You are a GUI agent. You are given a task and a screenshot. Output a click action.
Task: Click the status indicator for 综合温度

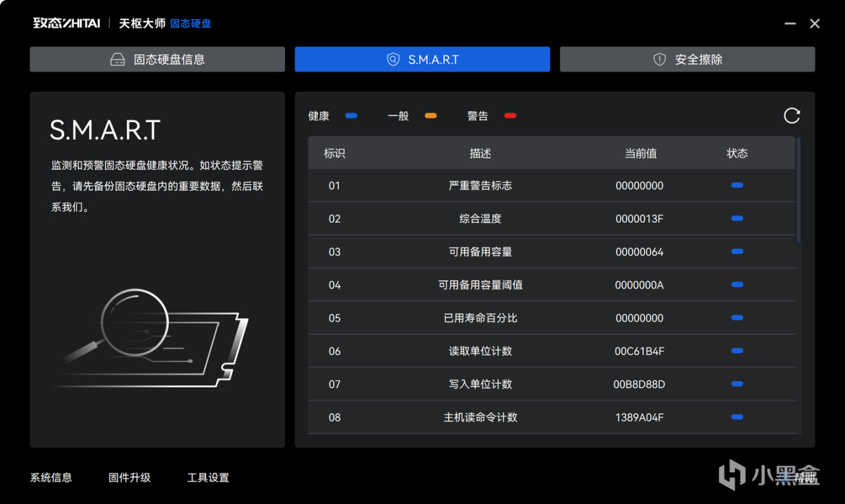737,218
